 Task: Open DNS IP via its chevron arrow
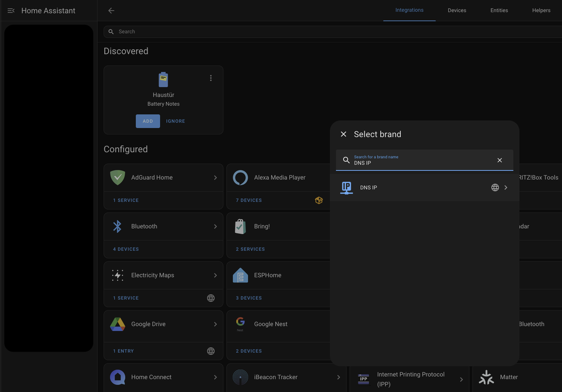[x=506, y=188]
